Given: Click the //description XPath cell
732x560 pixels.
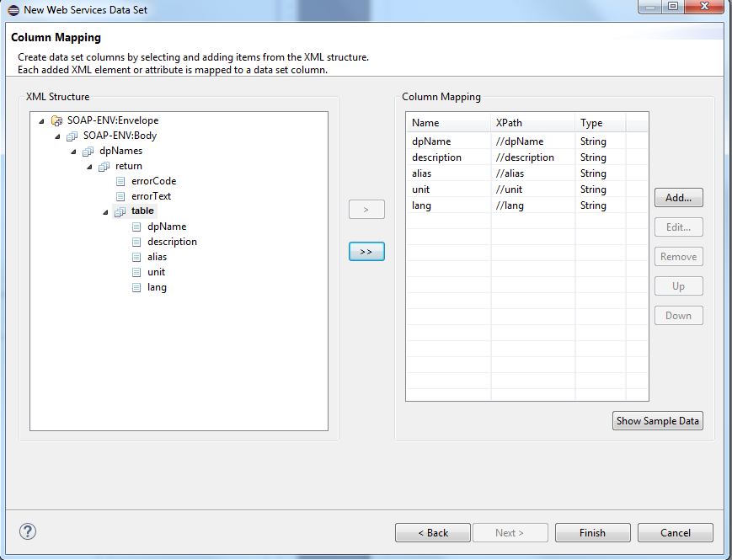Looking at the screenshot, I should click(532, 157).
